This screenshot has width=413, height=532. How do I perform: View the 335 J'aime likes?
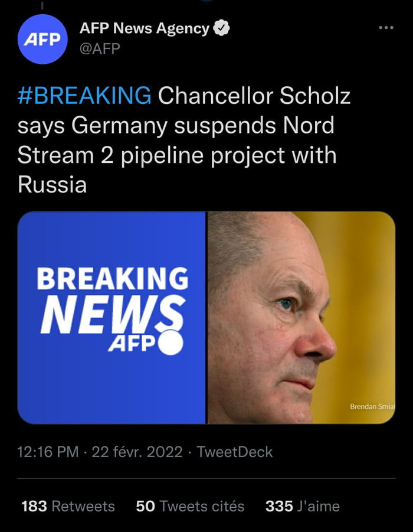[302, 506]
